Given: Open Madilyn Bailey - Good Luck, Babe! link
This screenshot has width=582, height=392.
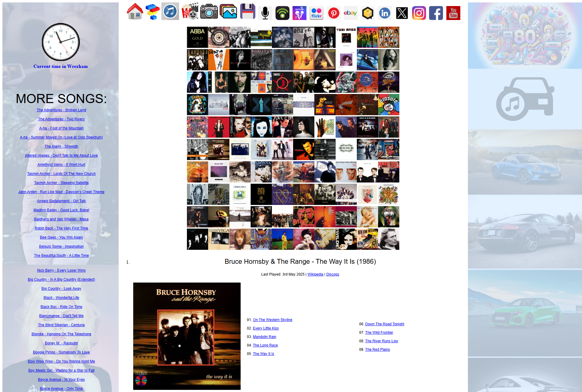Looking at the screenshot, I should (61, 210).
